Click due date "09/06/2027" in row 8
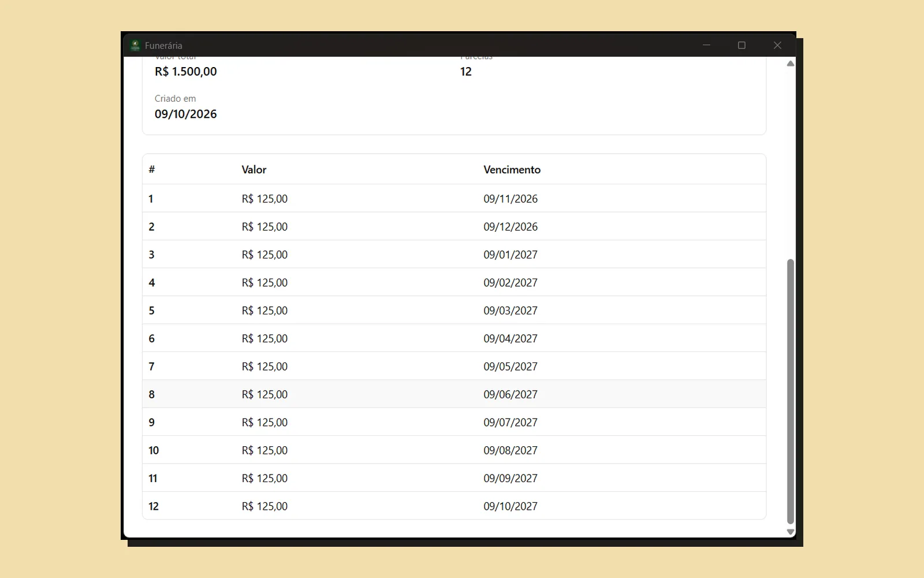924x578 pixels. tap(511, 394)
